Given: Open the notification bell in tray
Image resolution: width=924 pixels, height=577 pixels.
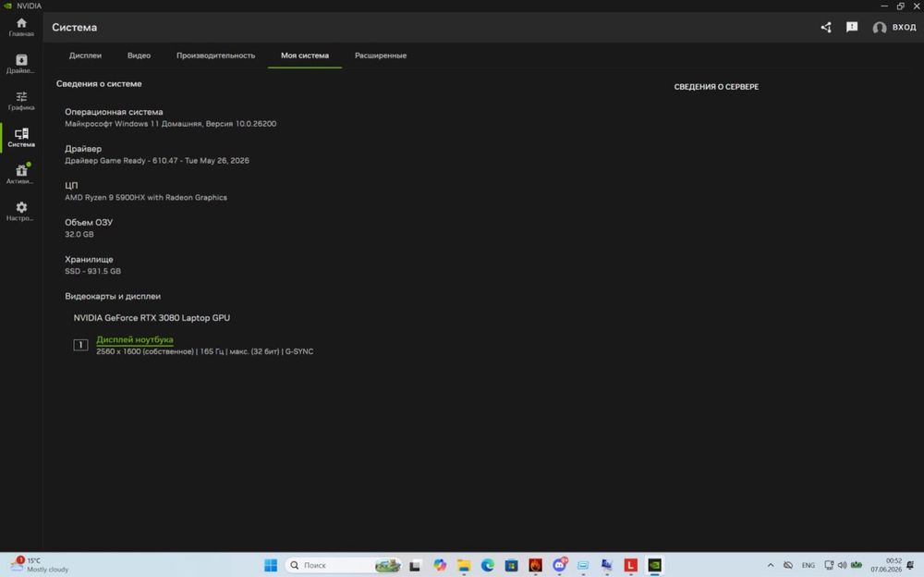Looking at the screenshot, I should pos(910,565).
